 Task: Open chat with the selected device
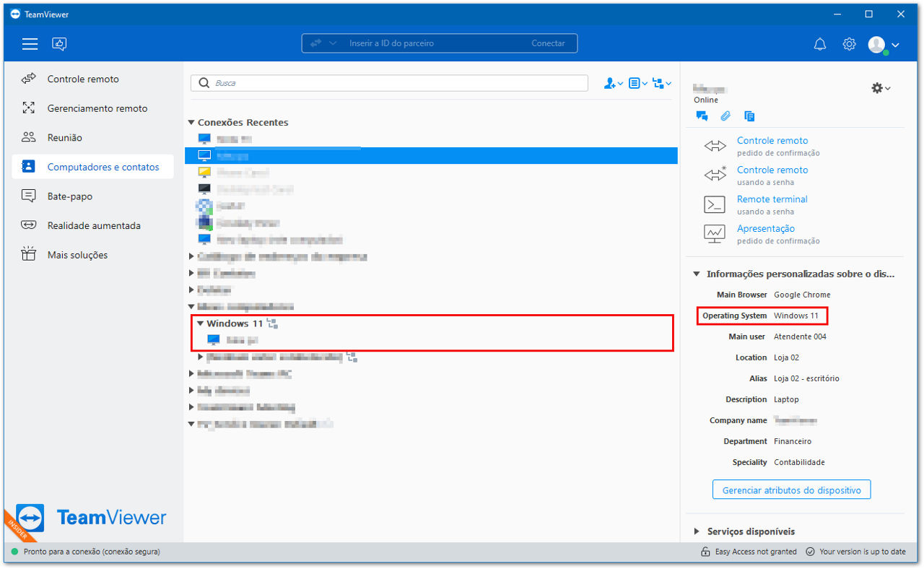tap(702, 116)
